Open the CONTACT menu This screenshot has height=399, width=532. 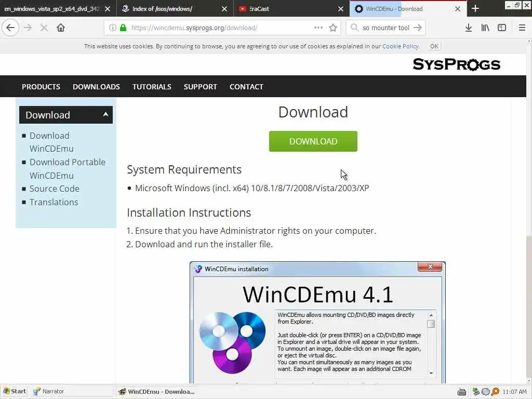tap(246, 87)
